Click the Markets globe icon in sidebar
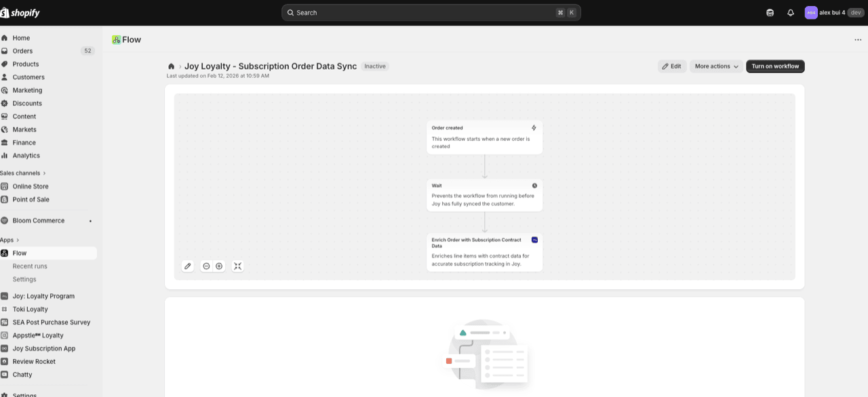 click(5, 129)
